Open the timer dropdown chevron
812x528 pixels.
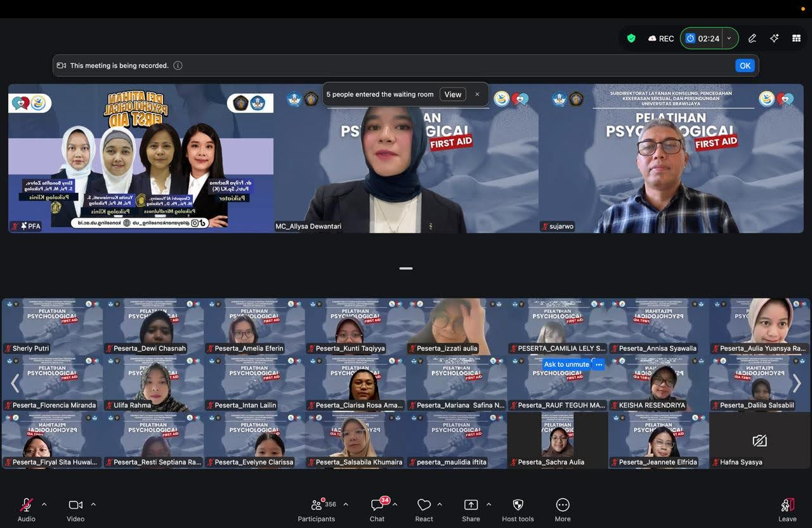pyautogui.click(x=729, y=39)
